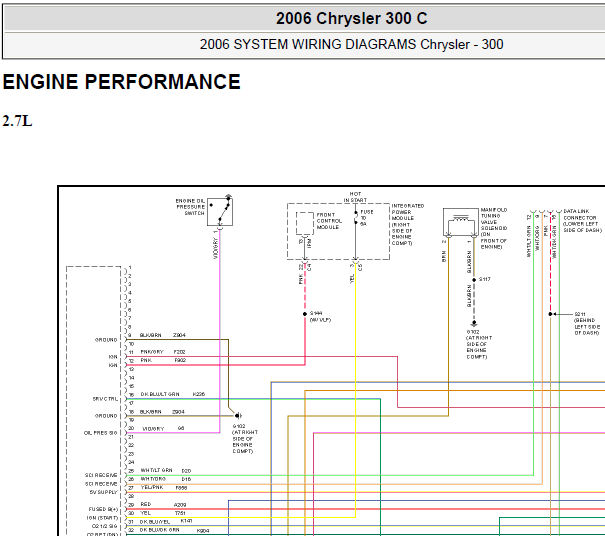Click the "WHT/LT GRN D20" wire label
The image size is (605, 536).
tap(166, 470)
